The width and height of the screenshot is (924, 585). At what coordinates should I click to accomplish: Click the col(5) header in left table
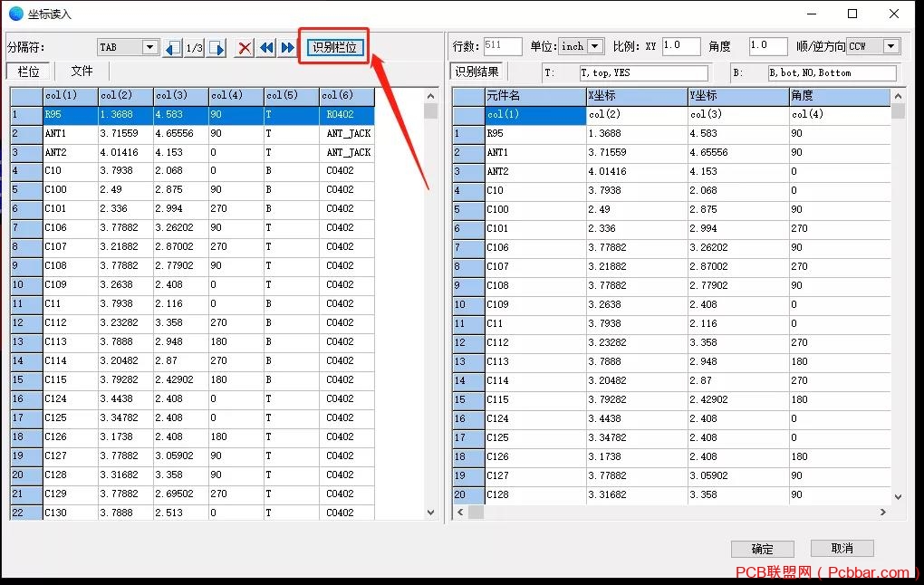pos(292,95)
